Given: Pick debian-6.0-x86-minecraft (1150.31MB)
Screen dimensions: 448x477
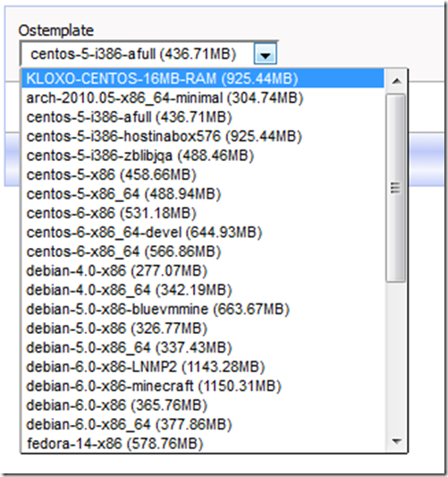Looking at the screenshot, I should click(203, 386).
